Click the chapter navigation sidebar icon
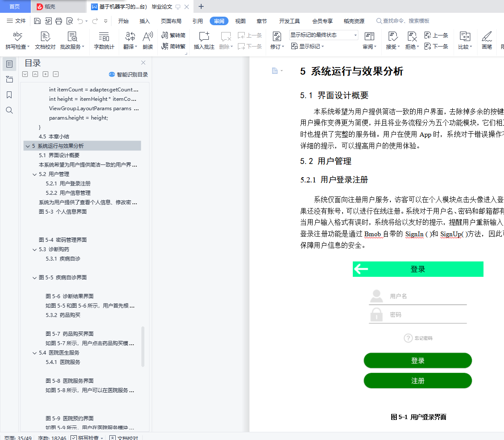 tap(9, 79)
